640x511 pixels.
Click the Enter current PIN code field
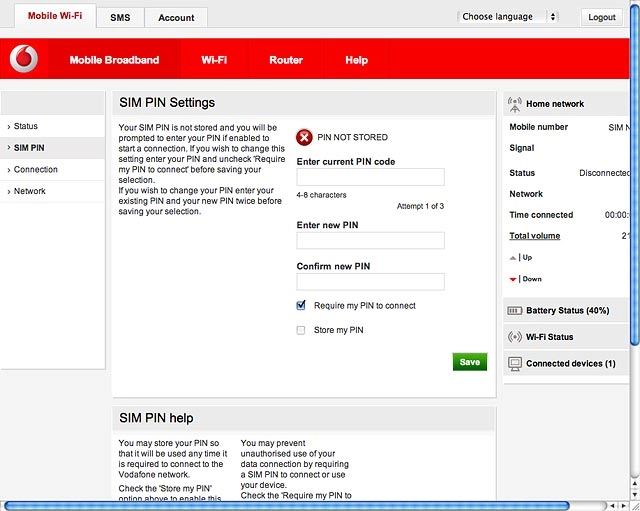(x=371, y=177)
